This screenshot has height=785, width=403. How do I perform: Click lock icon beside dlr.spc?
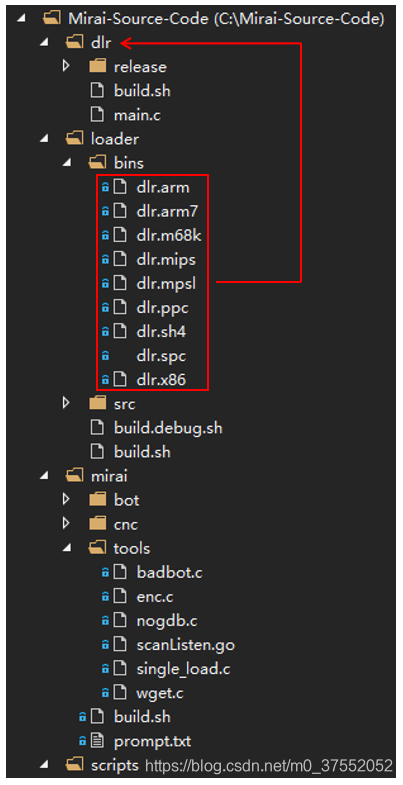[105, 356]
